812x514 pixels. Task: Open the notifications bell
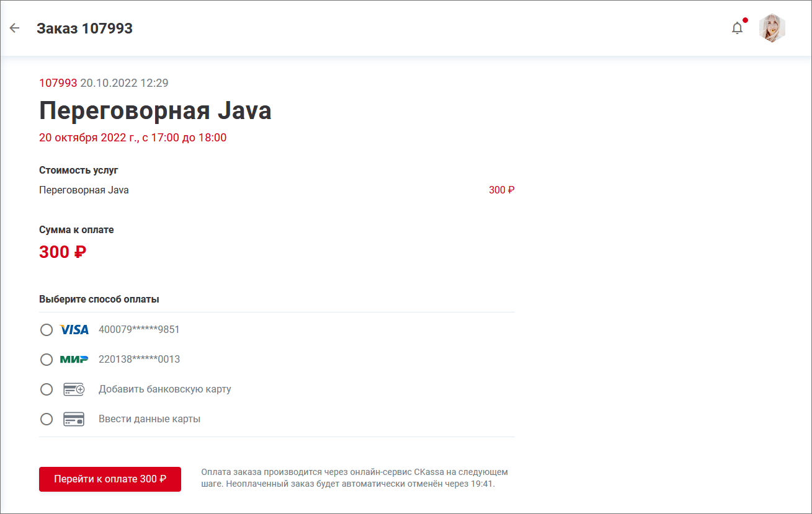[737, 28]
